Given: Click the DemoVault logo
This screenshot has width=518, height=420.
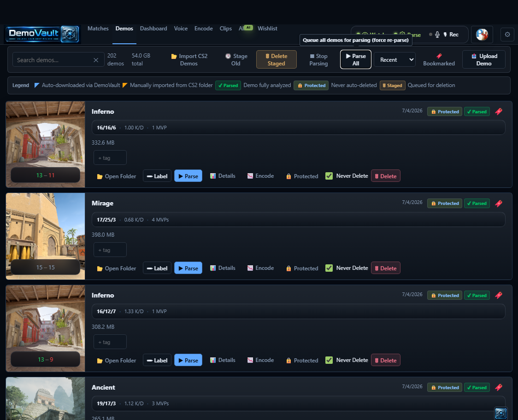Looking at the screenshot, I should tap(42, 34).
